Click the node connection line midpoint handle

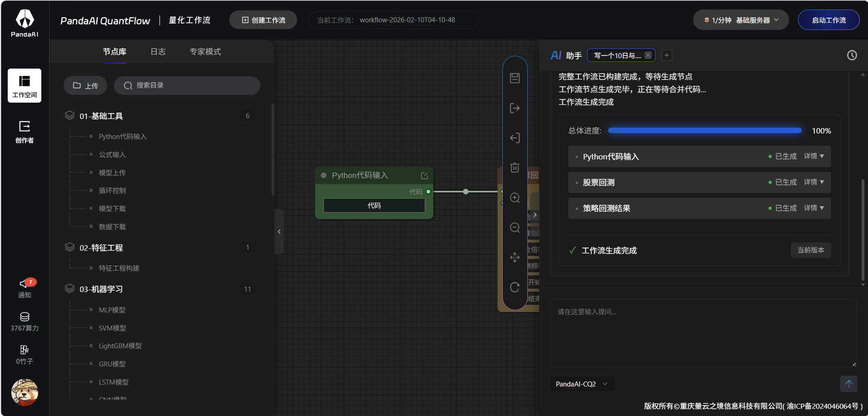click(x=466, y=192)
